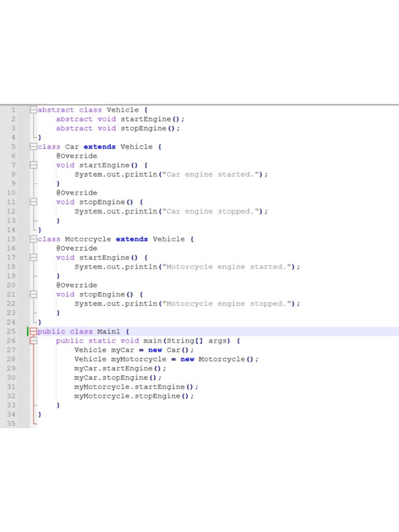The height and width of the screenshot is (532, 399).
Task: Collapse the public class Main1 fold marker
Action: pos(33,331)
